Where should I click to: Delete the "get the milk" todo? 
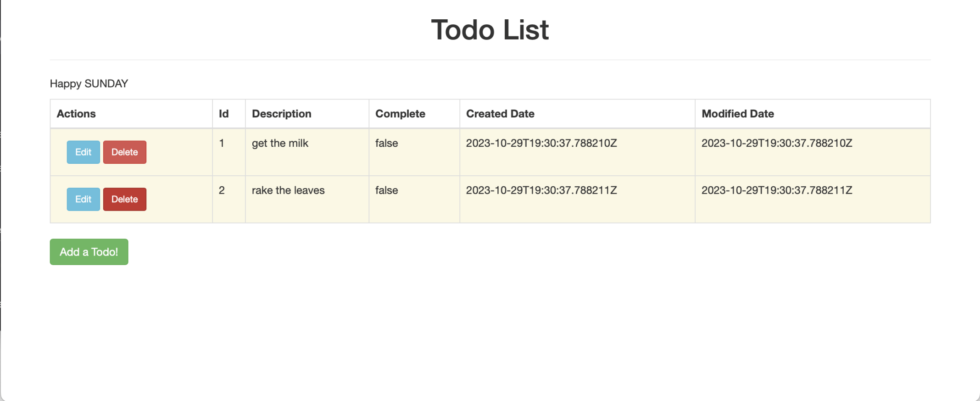point(124,152)
